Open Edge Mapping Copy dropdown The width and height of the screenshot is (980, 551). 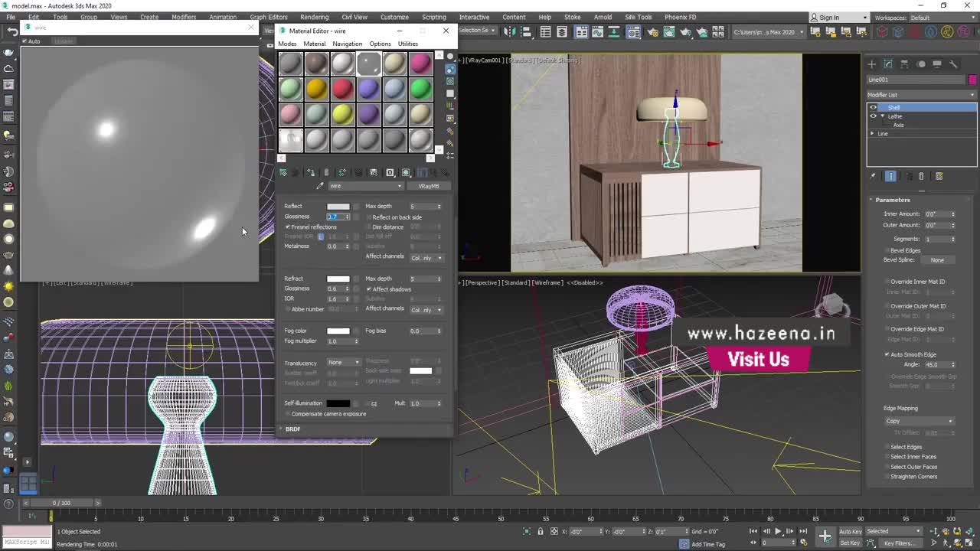click(x=919, y=421)
